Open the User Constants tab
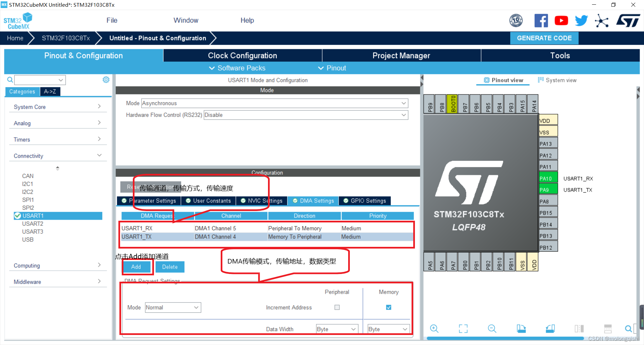This screenshot has width=644, height=345. pos(208,201)
